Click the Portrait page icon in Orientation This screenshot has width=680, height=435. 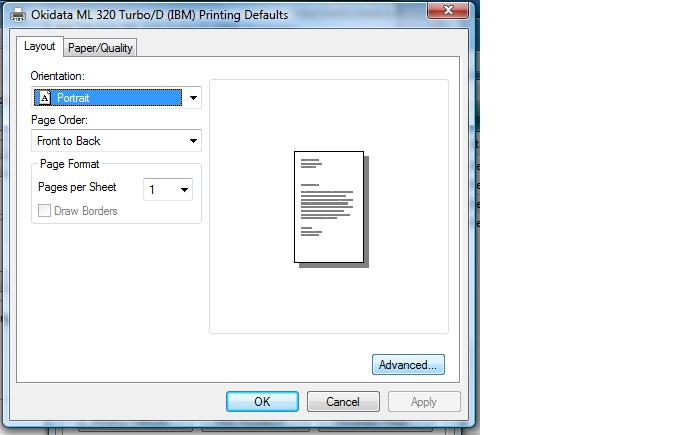click(x=44, y=98)
